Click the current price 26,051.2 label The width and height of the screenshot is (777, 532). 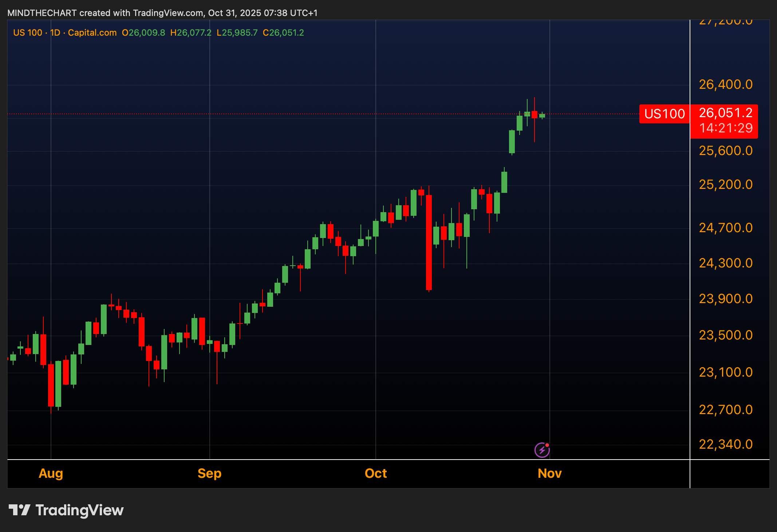(x=725, y=113)
